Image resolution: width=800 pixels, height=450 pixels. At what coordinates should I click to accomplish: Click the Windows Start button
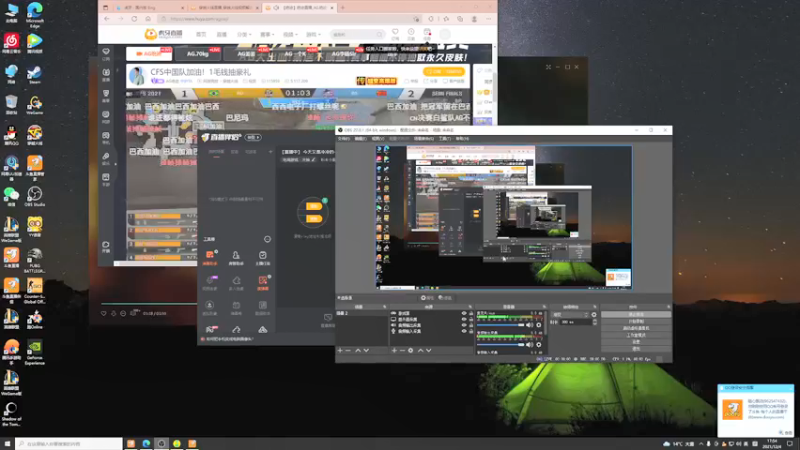7,444
